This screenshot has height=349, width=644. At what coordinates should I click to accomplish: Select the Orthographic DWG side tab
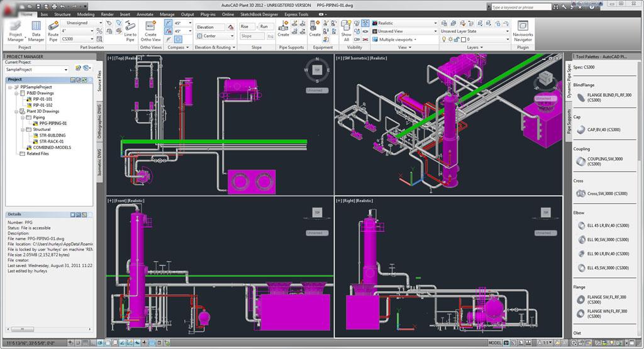click(x=99, y=121)
